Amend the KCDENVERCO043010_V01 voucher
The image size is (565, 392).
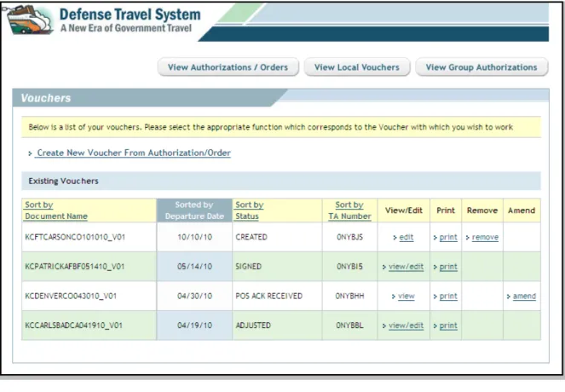[x=524, y=297]
